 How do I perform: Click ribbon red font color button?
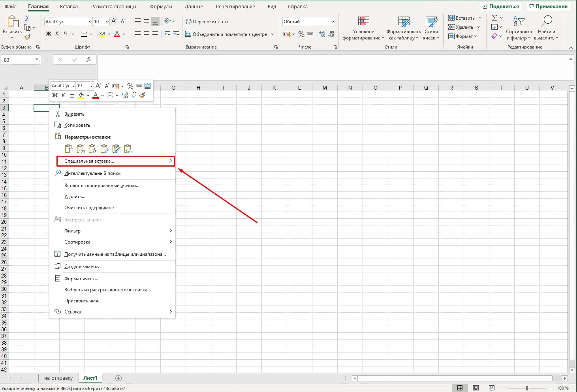click(117, 34)
